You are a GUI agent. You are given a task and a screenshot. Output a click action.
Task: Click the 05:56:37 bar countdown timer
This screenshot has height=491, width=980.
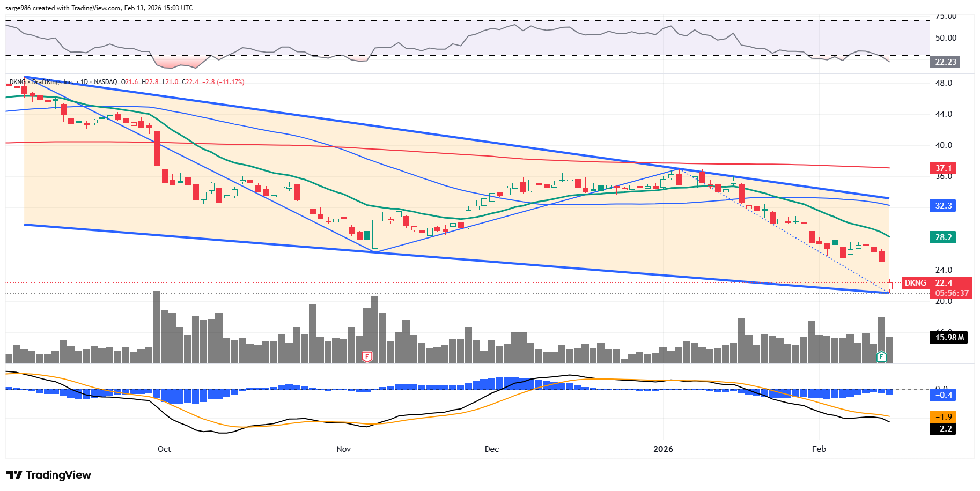pos(952,293)
